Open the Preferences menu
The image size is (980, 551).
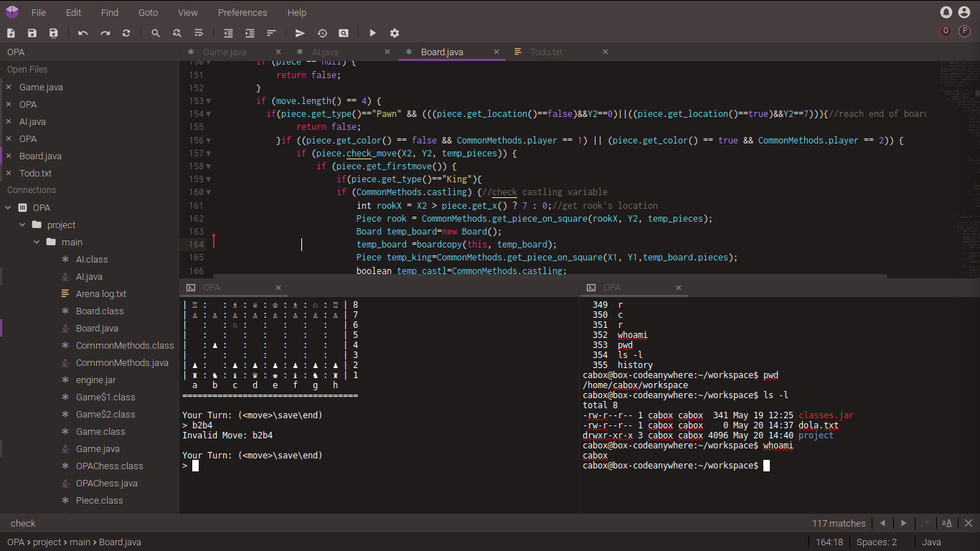(242, 12)
